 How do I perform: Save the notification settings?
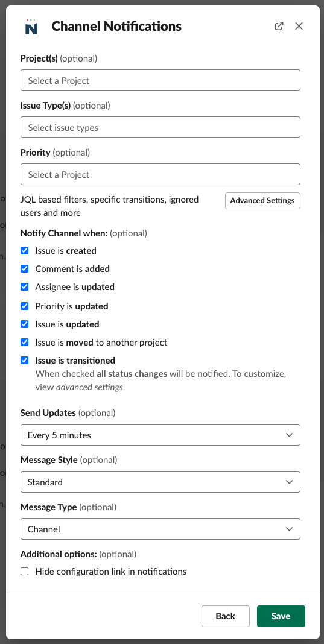(281, 616)
